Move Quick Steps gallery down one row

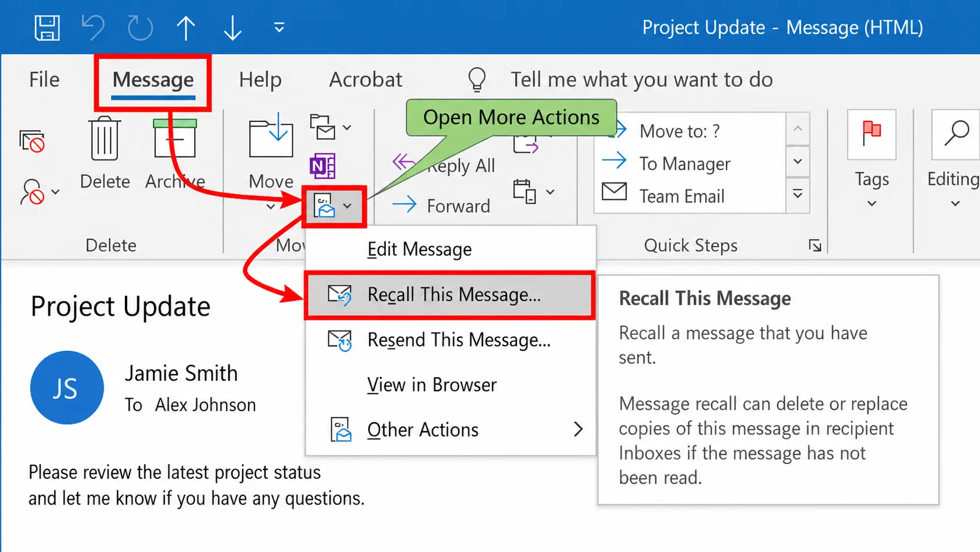(798, 161)
